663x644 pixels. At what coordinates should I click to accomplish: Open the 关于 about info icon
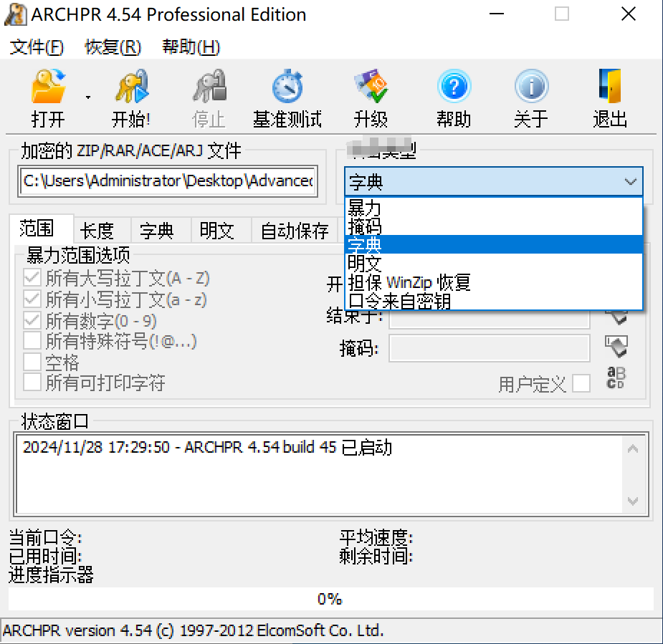tap(532, 87)
